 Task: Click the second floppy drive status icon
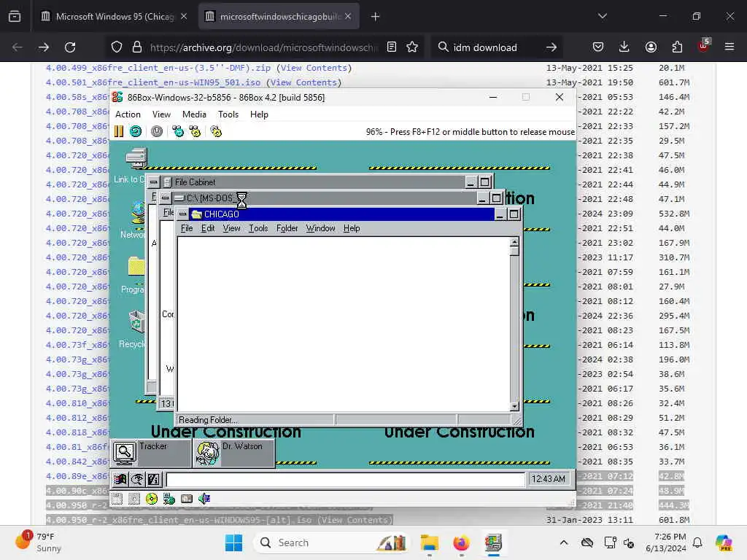point(134,499)
